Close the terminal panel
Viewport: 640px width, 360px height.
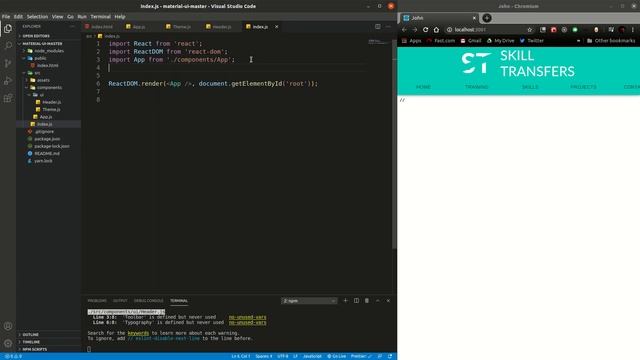coord(388,300)
